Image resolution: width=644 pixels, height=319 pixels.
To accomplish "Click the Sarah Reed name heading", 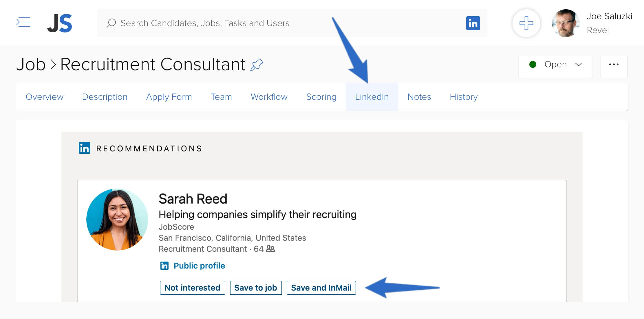I will click(193, 199).
